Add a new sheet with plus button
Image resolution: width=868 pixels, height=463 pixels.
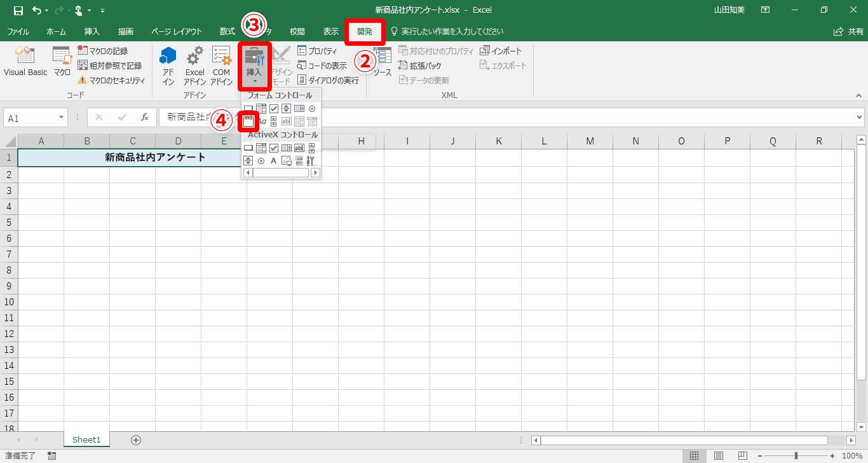[135, 439]
